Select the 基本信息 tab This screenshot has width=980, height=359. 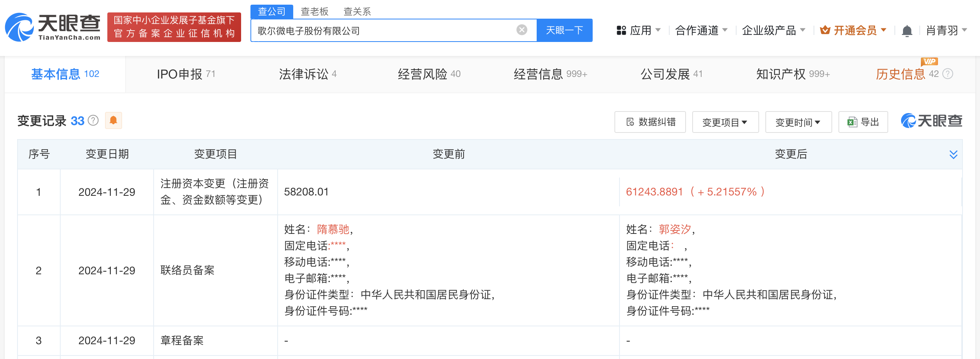pyautogui.click(x=65, y=74)
